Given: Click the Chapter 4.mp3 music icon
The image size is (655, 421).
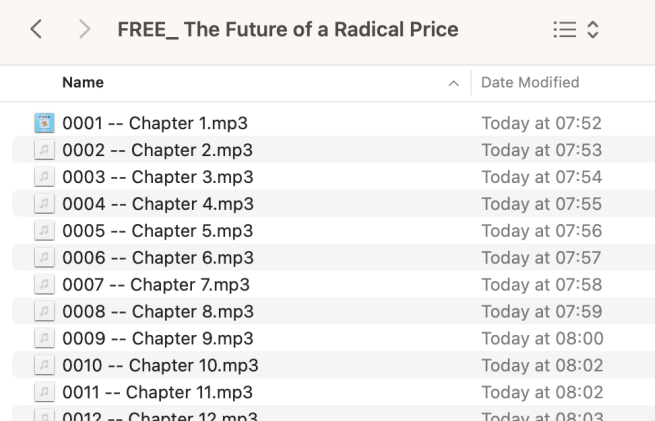Looking at the screenshot, I should pos(44,204).
